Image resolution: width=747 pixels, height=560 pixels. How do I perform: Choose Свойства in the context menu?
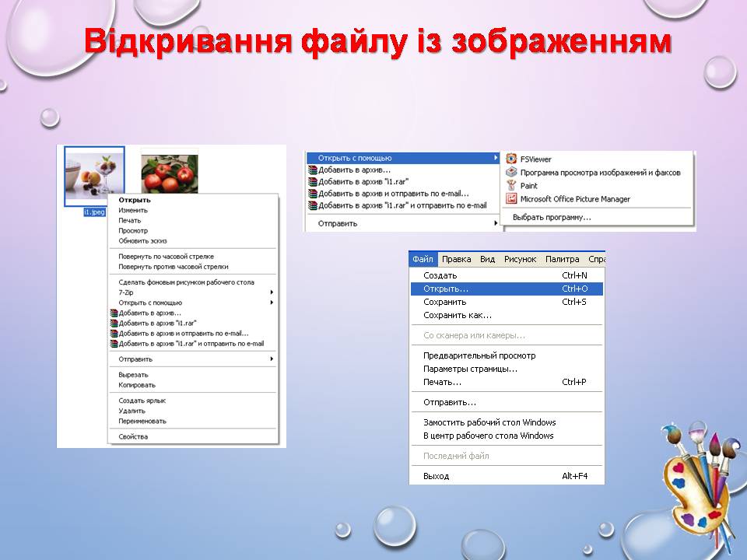click(x=133, y=437)
